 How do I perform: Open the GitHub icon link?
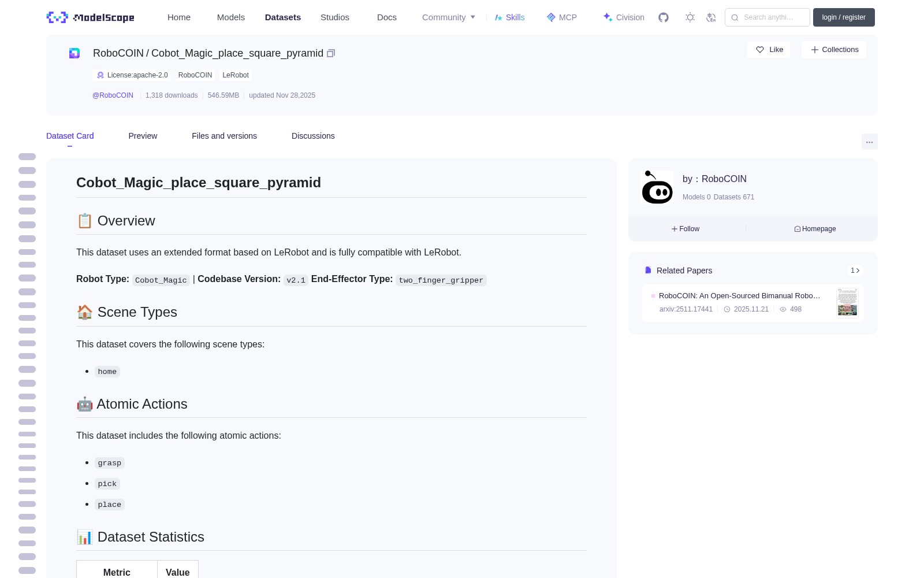click(x=664, y=17)
